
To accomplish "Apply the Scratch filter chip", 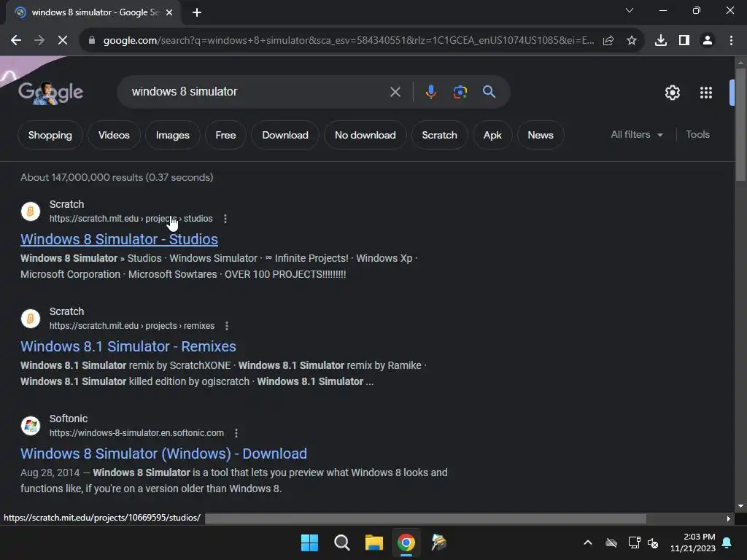I will click(439, 135).
